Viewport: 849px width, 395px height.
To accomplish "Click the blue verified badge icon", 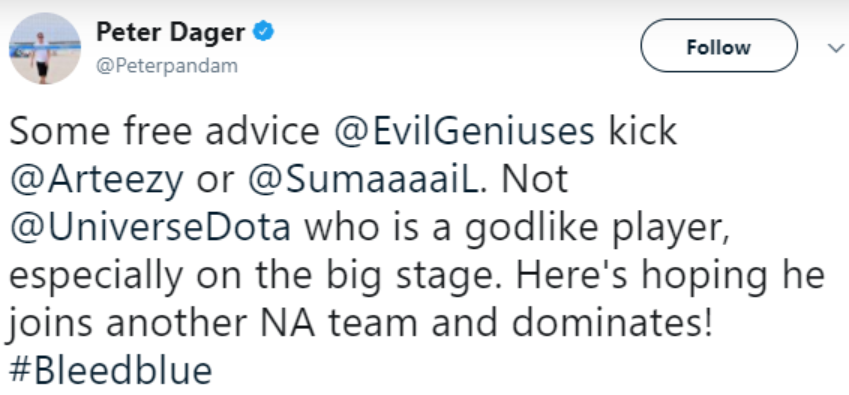I will [x=264, y=32].
